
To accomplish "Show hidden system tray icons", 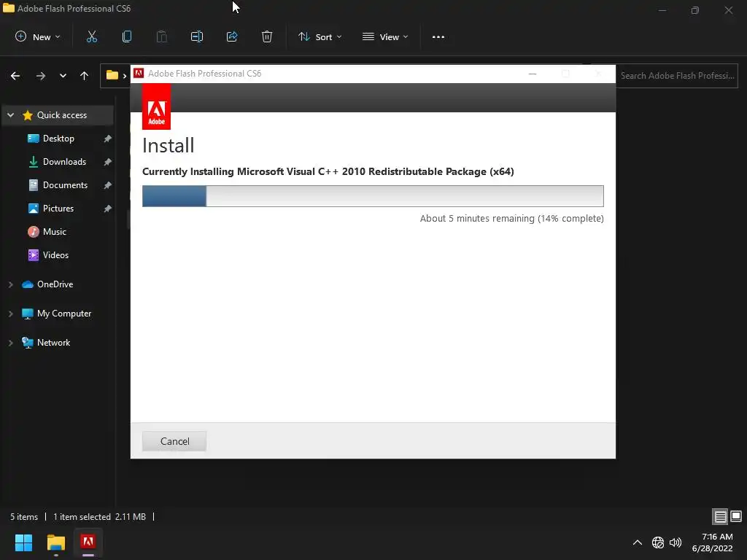I will [x=638, y=542].
